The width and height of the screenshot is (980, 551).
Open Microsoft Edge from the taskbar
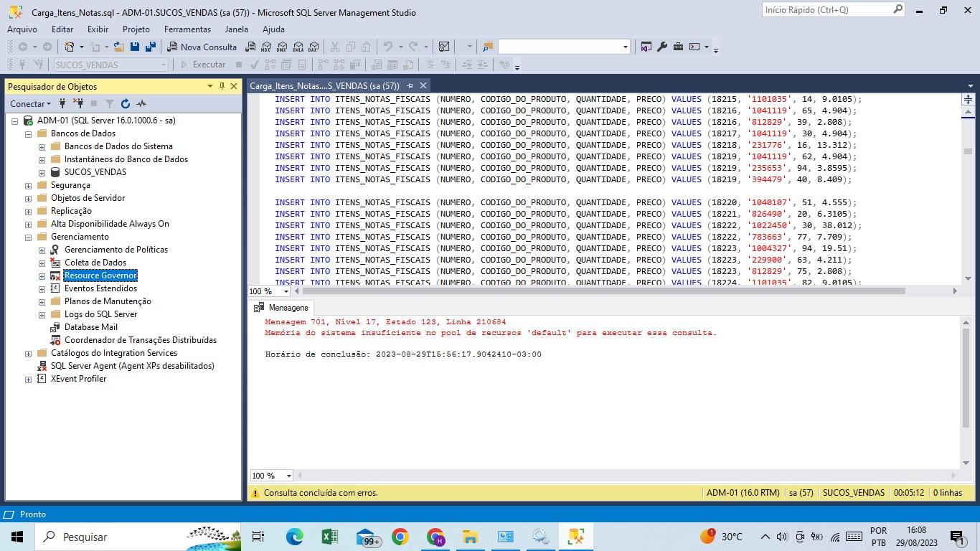point(294,537)
